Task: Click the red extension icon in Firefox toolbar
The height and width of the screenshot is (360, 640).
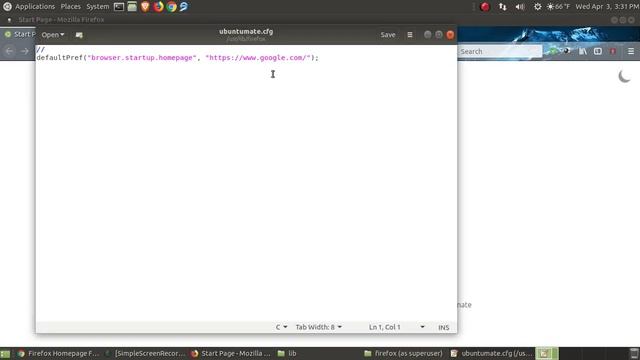Action: point(613,51)
